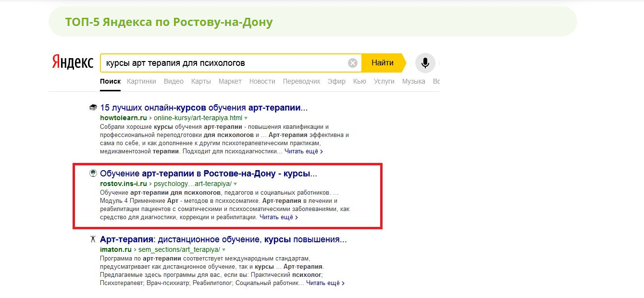Image resolution: width=644 pixels, height=298 pixels.
Task: Switch to the Кью tab
Action: (359, 81)
